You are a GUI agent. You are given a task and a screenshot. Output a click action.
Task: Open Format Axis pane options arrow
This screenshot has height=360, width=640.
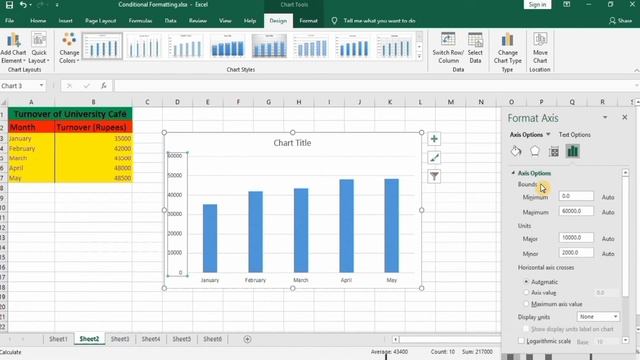[x=605, y=118]
